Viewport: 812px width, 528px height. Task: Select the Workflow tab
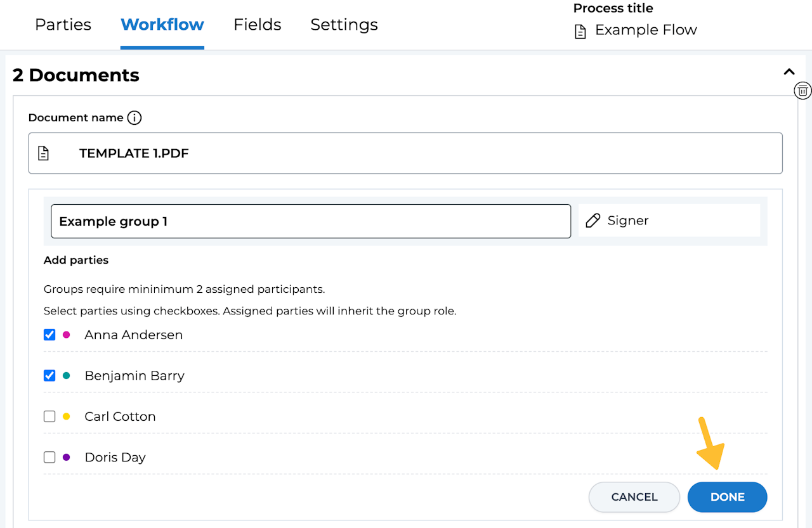162,25
